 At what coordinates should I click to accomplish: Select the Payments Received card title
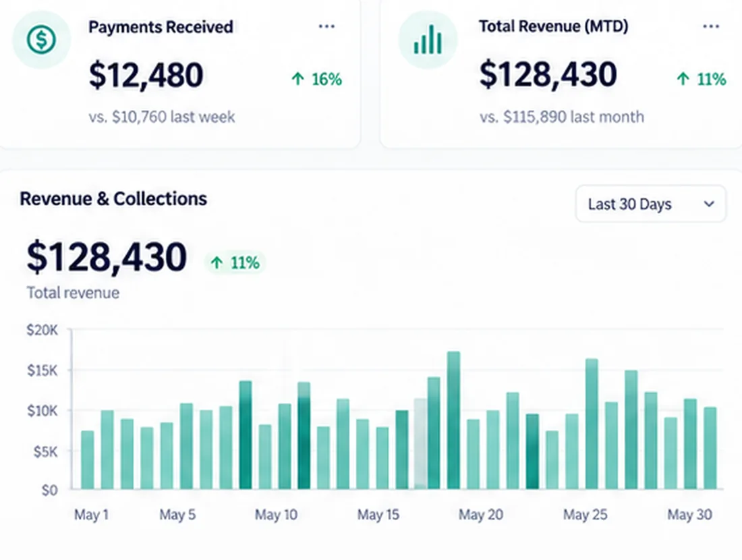pos(161,27)
